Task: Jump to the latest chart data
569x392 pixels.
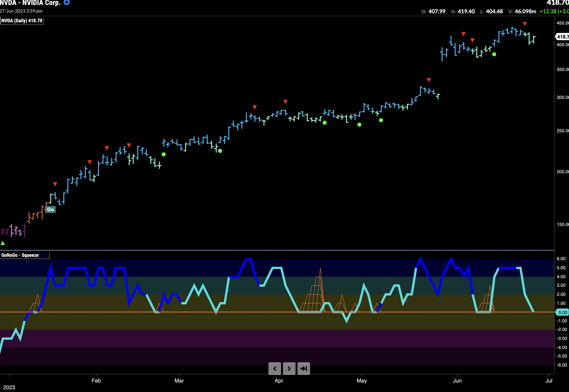Action: click(x=303, y=368)
